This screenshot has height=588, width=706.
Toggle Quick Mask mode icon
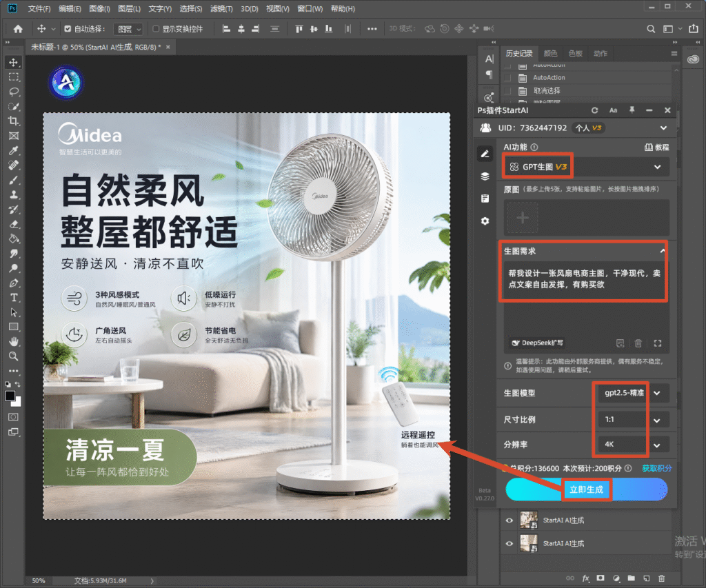[x=14, y=417]
